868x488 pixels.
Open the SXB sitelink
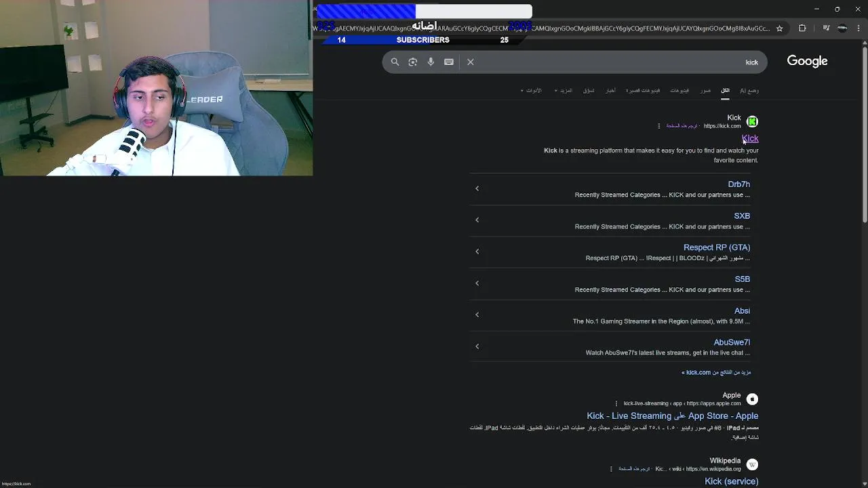tap(742, 216)
